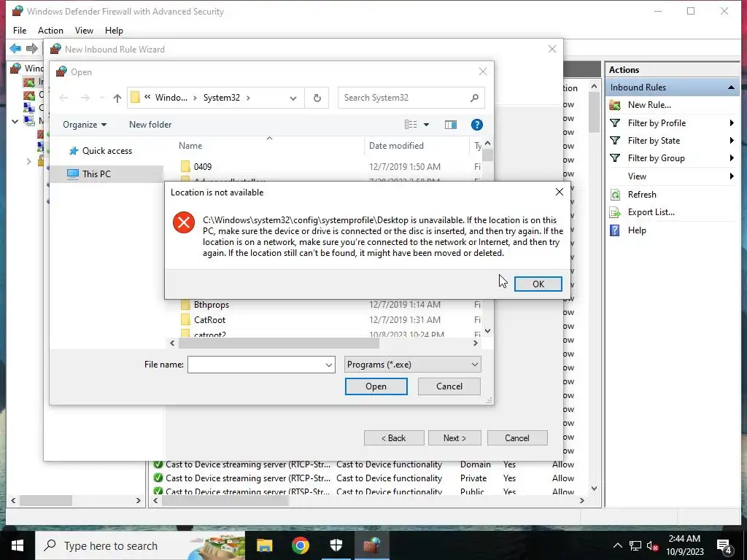The height and width of the screenshot is (560, 747).
Task: Click OK in the Location is not available dialog
Action: coord(538,284)
